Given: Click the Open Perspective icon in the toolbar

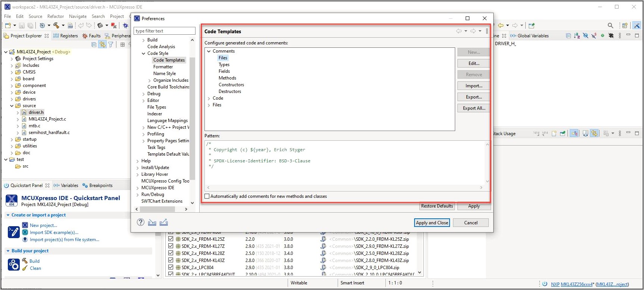Looking at the screenshot, I should 625,25.
